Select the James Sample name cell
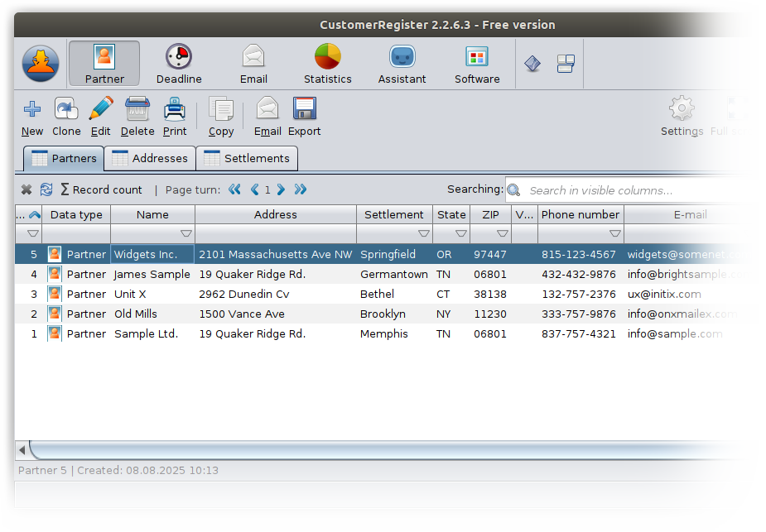Image resolution: width=766 pixels, height=532 pixels. click(152, 275)
